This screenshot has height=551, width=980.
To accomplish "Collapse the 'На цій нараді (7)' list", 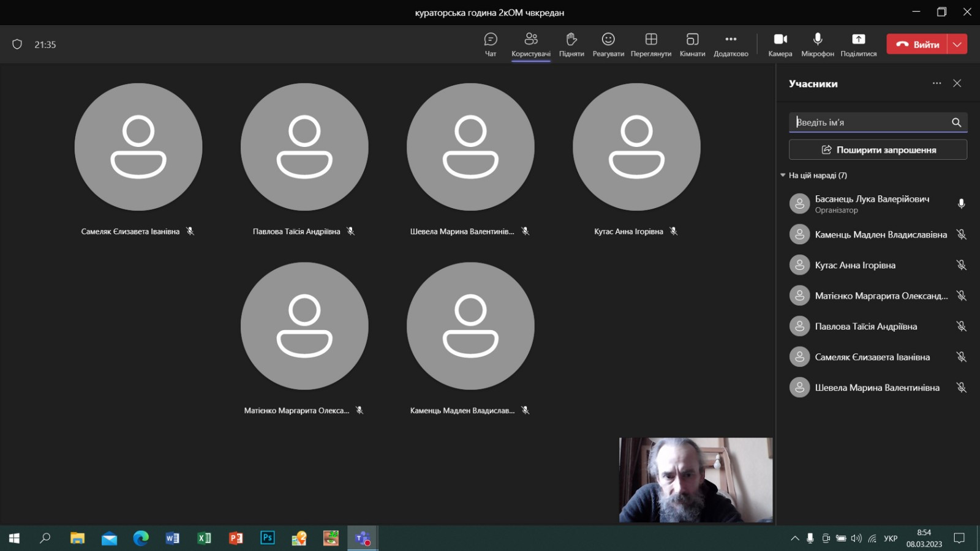I will (783, 175).
